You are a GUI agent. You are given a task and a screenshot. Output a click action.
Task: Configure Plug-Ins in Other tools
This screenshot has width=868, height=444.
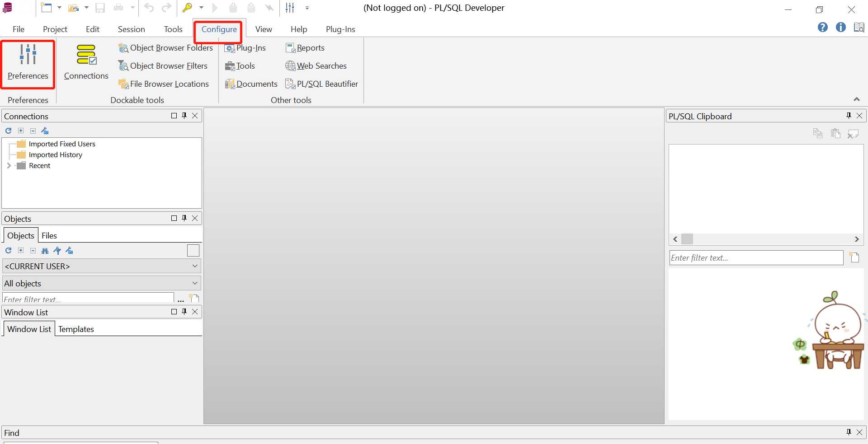[245, 48]
